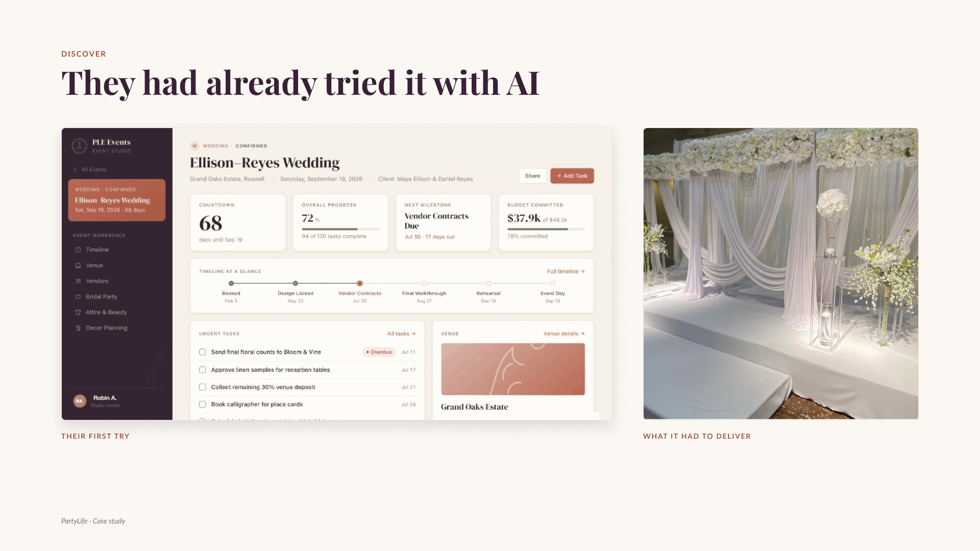Screen dimensions: 980x551
Task: Check the Collect remaining 30% venue deposit task
Action: coord(203,387)
